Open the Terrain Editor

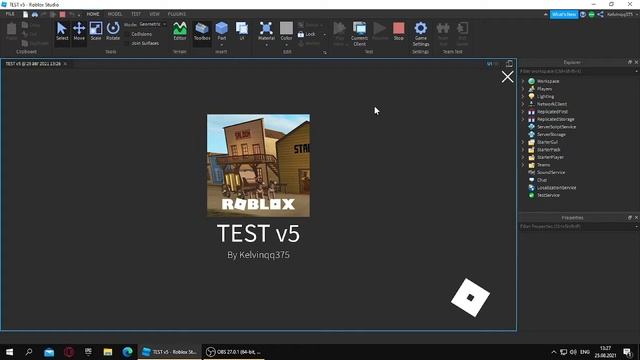click(180, 31)
